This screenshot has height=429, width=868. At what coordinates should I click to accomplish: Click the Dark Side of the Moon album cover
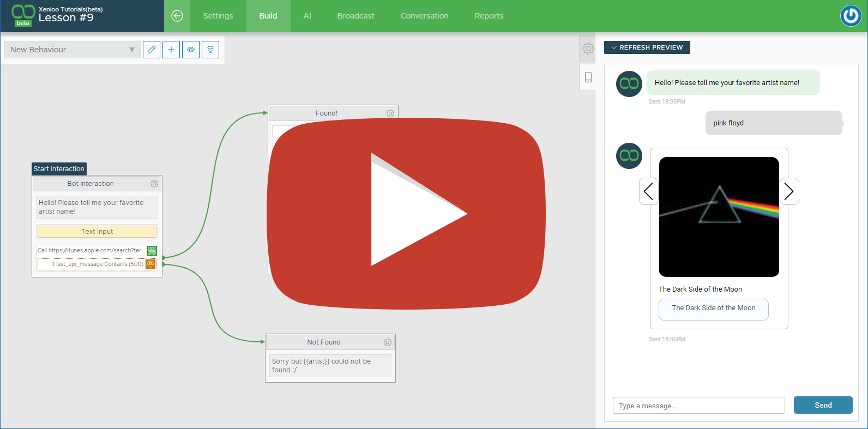pyautogui.click(x=719, y=217)
